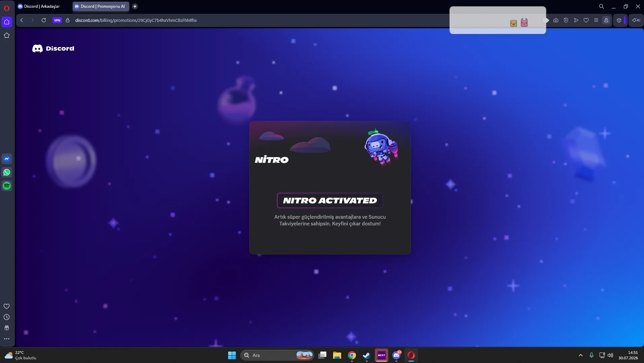
Task: Go forward to the next page
Action: point(32,20)
